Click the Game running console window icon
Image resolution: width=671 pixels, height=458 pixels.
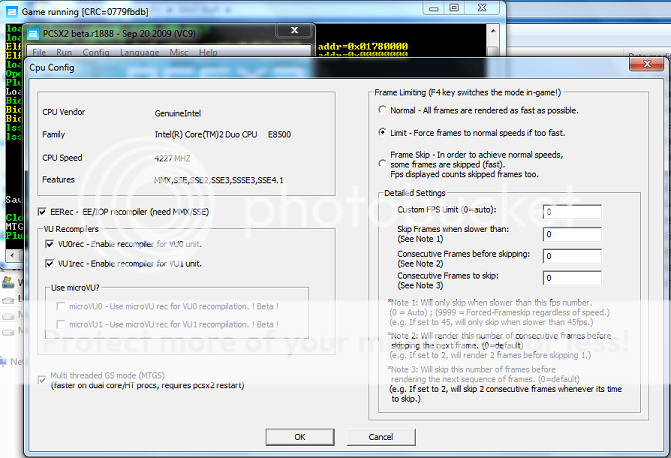pyautogui.click(x=11, y=10)
